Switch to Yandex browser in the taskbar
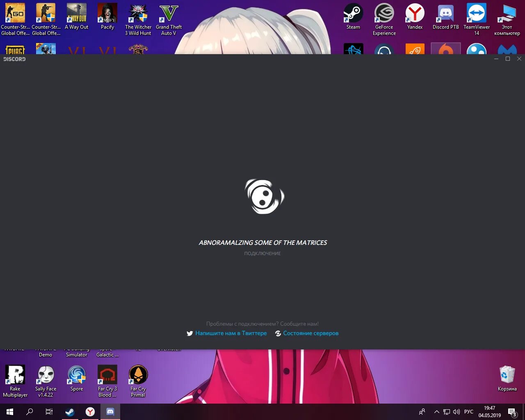Viewport: 525px width, 420px height. pyautogui.click(x=90, y=412)
